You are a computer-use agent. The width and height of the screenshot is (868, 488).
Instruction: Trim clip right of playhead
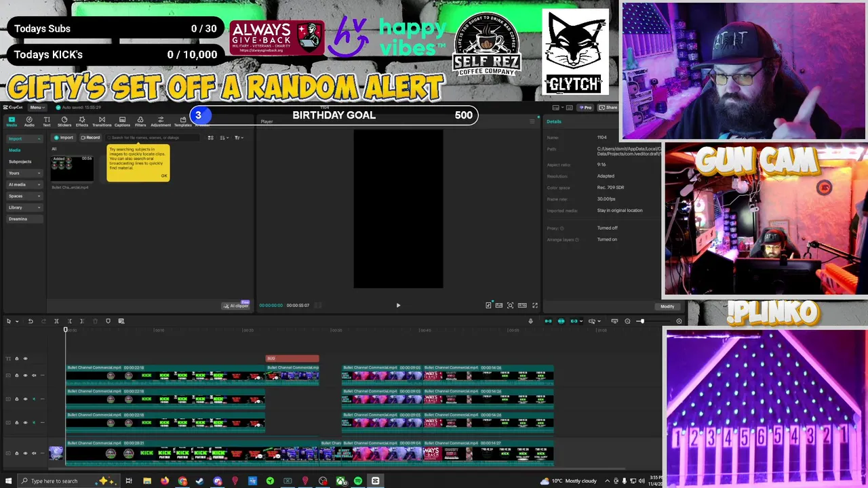click(82, 321)
